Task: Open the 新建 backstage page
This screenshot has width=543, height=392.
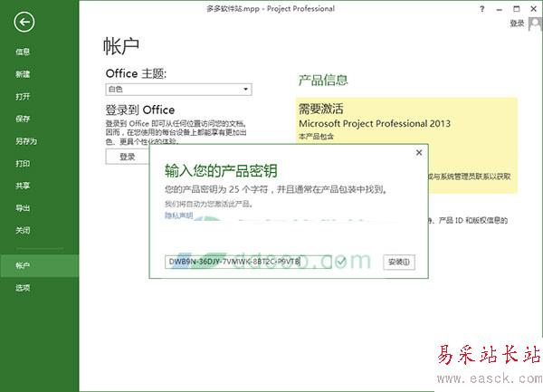Action: (x=23, y=74)
